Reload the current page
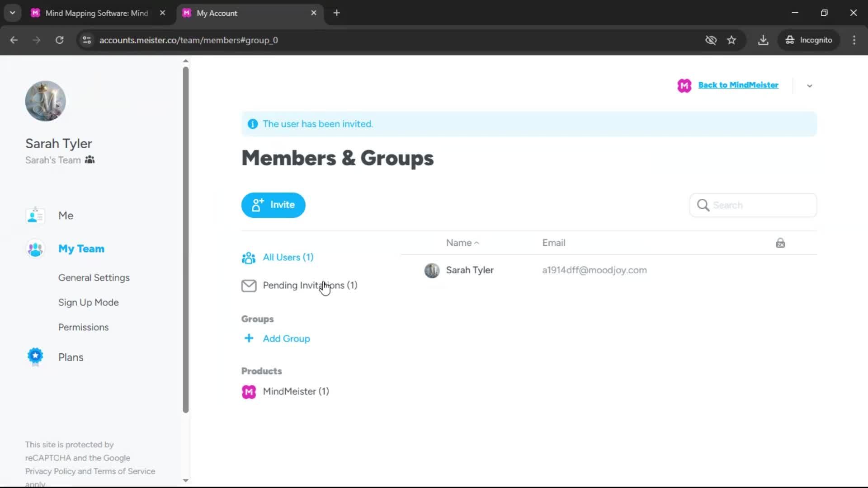This screenshot has width=868, height=488. pyautogui.click(x=59, y=40)
